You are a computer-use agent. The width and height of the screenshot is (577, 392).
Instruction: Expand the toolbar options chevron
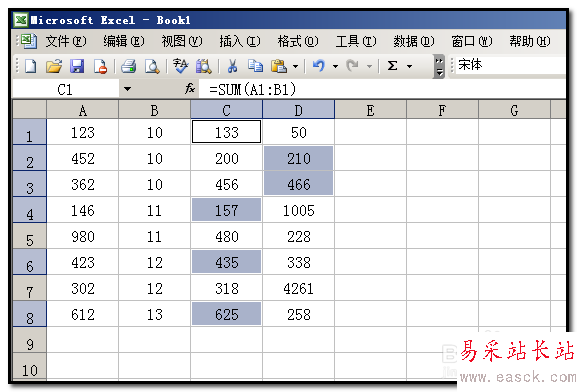tap(439, 67)
